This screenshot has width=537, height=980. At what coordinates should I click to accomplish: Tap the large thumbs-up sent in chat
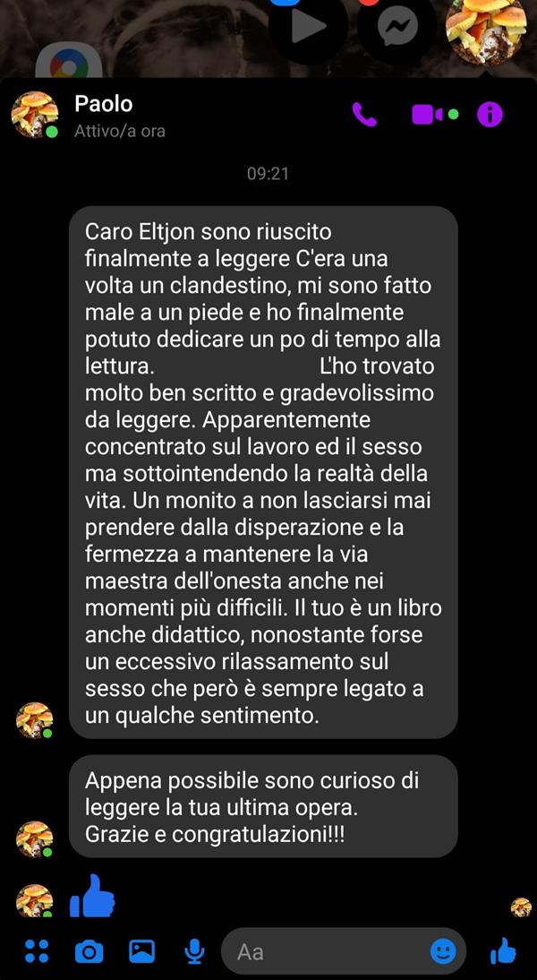[92, 895]
